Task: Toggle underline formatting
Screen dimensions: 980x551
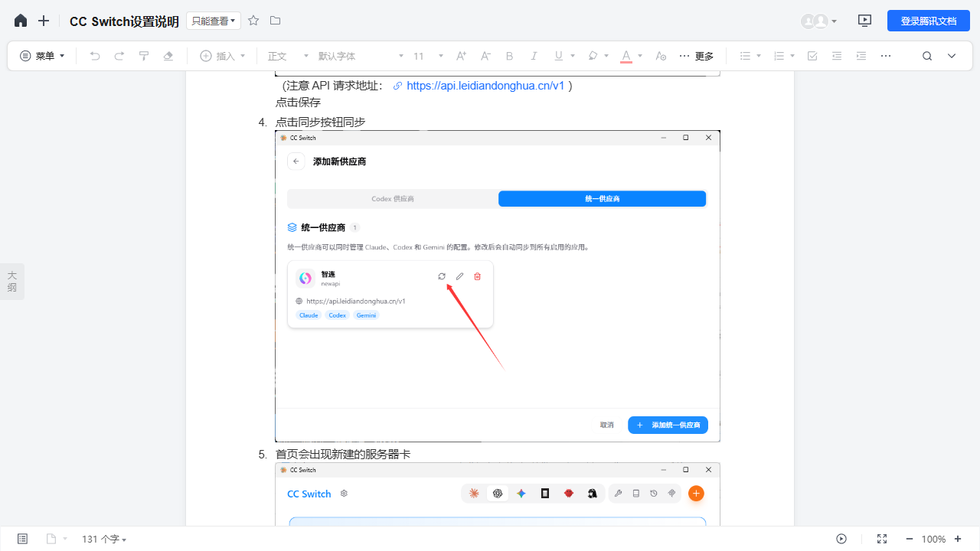Action: 558,56
